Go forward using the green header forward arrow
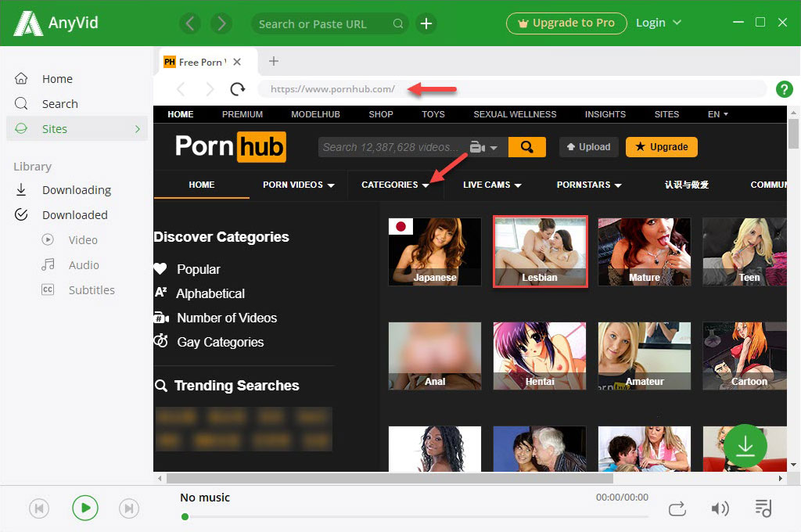Image resolution: width=801 pixels, height=532 pixels. [x=221, y=23]
